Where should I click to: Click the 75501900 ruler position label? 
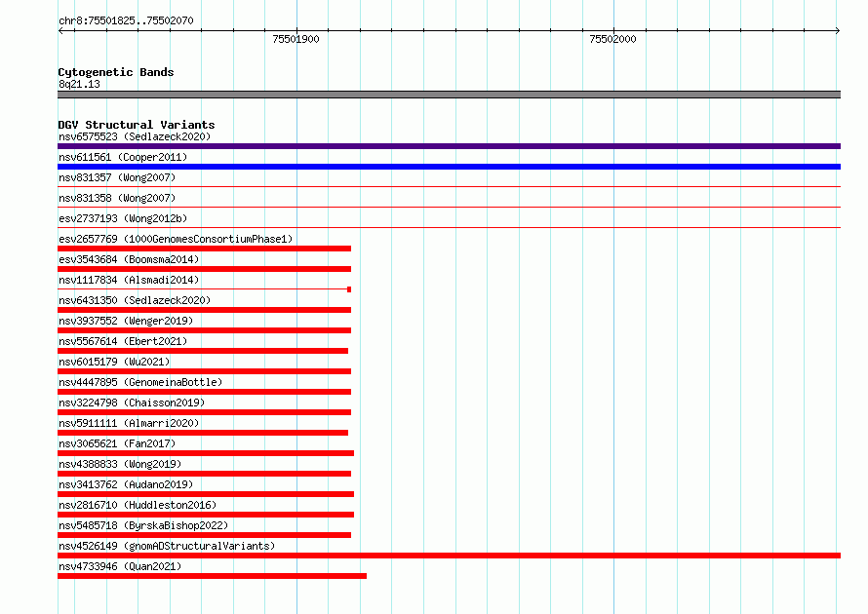coord(296,39)
